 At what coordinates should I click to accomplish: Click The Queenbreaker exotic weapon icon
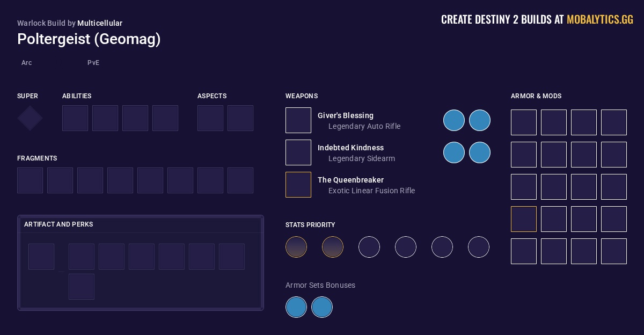298,185
